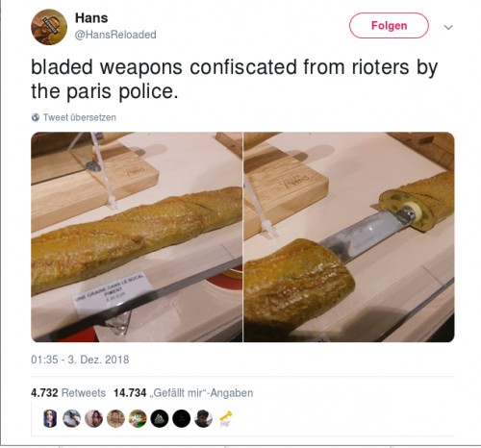Screen dimensions: 481x448
Task: Open the flower-and-green liker avatar
Action: (x=138, y=418)
